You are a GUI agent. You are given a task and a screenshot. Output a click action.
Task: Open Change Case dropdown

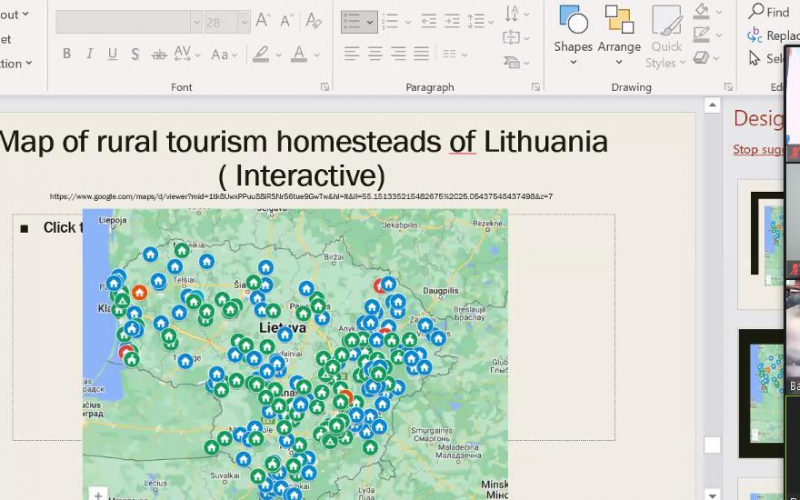coord(224,54)
